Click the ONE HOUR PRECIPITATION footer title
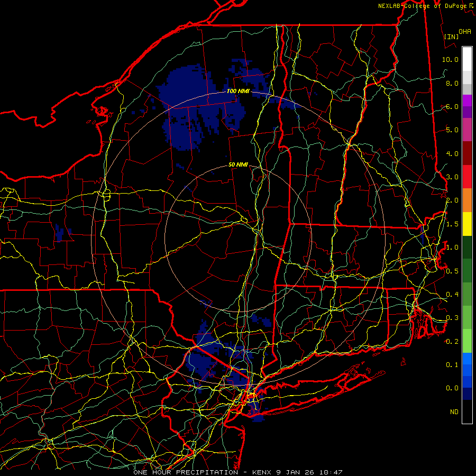This screenshot has width=476, height=476. (x=186, y=472)
